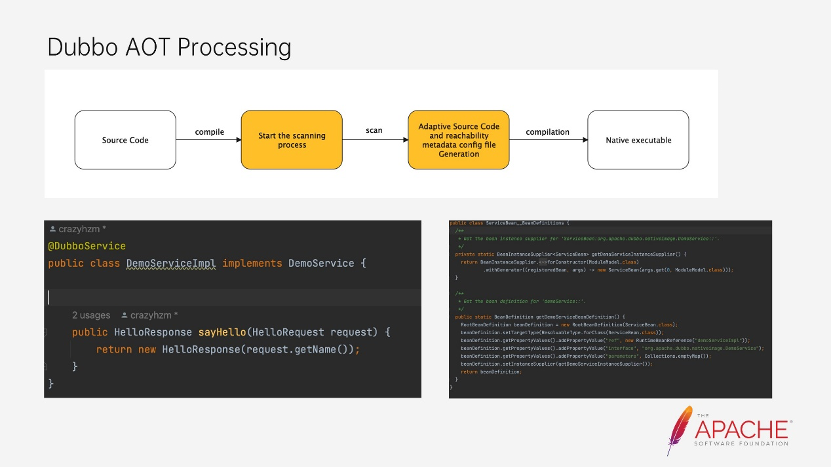The image size is (832, 468).
Task: Click the compilation arrow toward Native executable
Action: tap(549, 140)
